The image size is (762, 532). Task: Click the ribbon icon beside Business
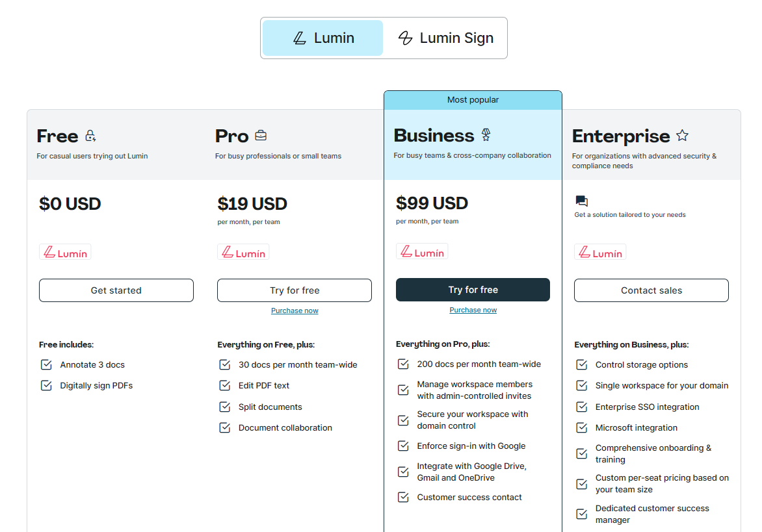[486, 135]
